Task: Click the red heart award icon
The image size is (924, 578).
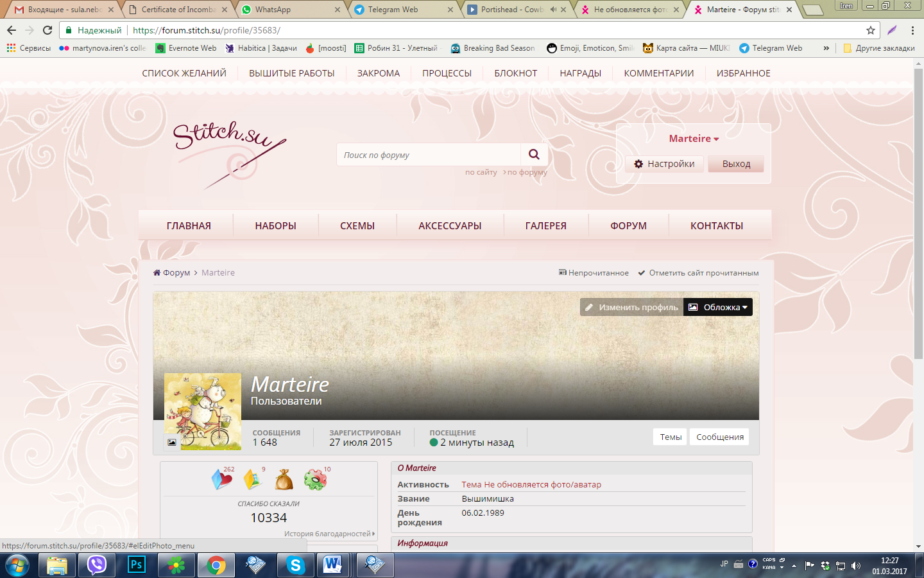Action: pos(221,480)
